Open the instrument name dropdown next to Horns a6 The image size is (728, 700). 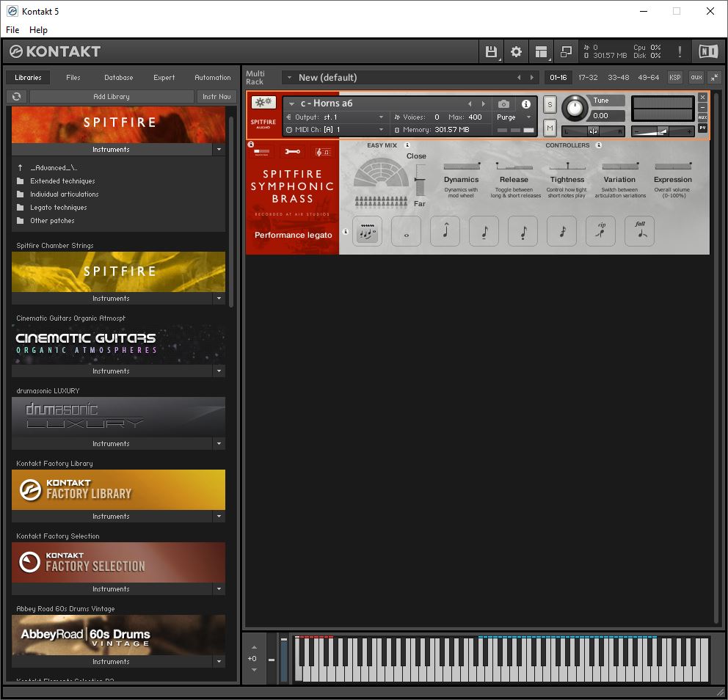pyautogui.click(x=291, y=104)
